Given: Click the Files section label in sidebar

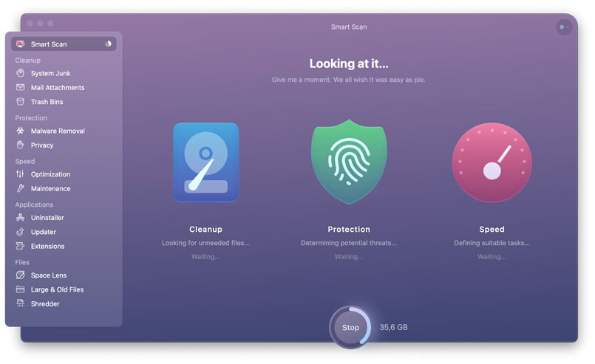Looking at the screenshot, I should 22,262.
